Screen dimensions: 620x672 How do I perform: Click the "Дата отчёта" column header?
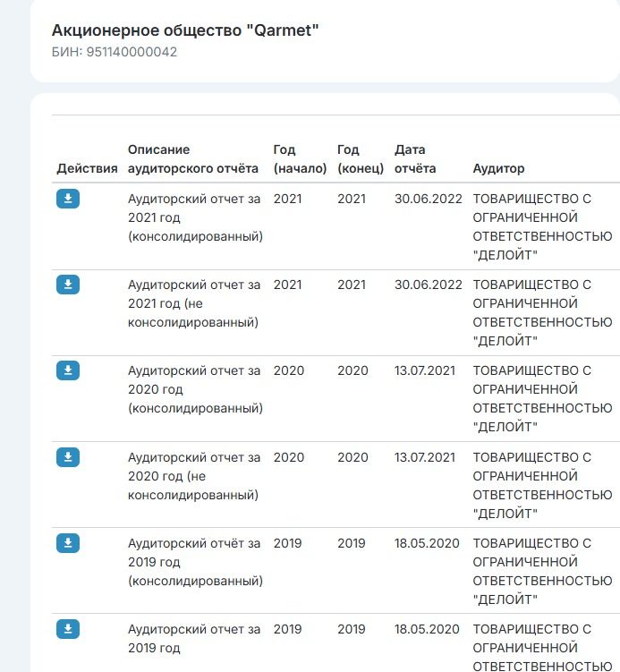click(415, 159)
